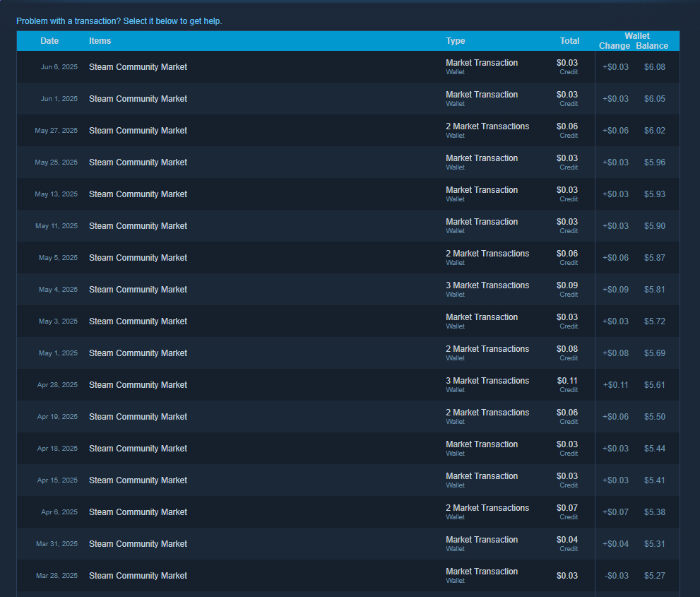Click the Date column header
The image size is (700, 597).
[x=49, y=41]
